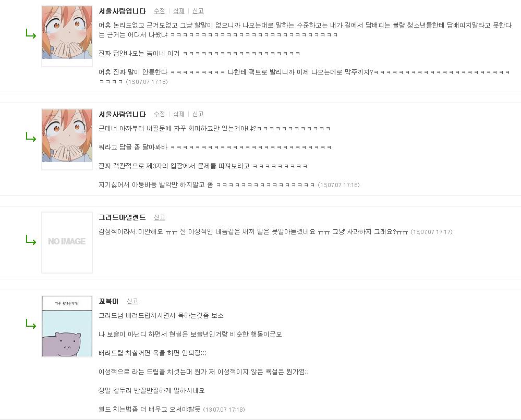Open the 그리드아일랜드 username

122,217
